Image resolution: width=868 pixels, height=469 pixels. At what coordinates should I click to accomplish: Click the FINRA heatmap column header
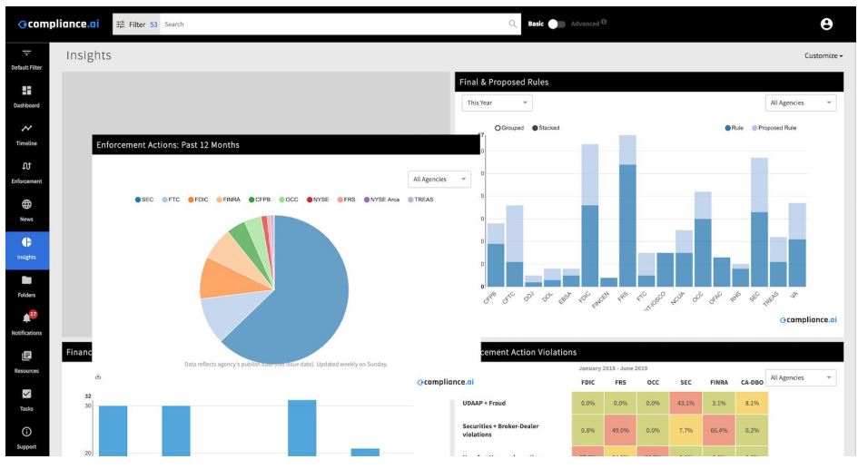click(718, 382)
